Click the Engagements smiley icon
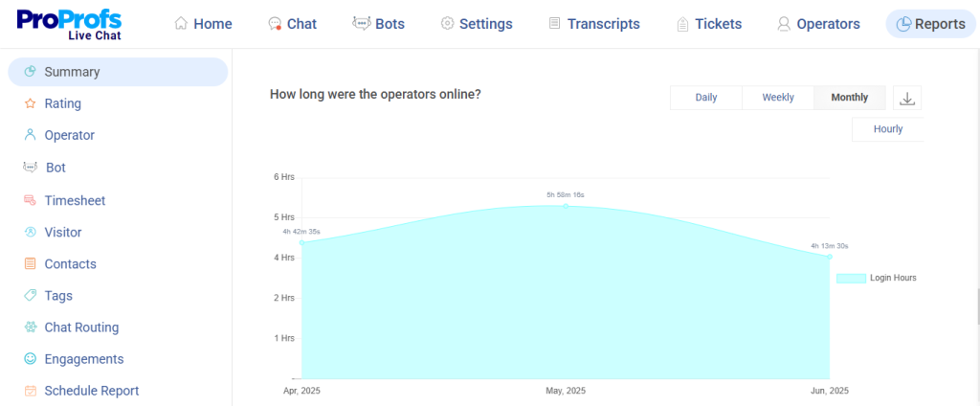980x406 pixels. coord(30,359)
